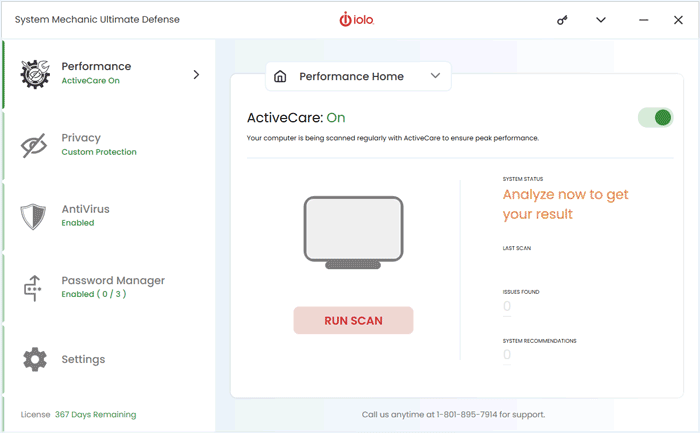Click '367 Days Remaining' license link
Image resolution: width=700 pixels, height=433 pixels.
(96, 415)
